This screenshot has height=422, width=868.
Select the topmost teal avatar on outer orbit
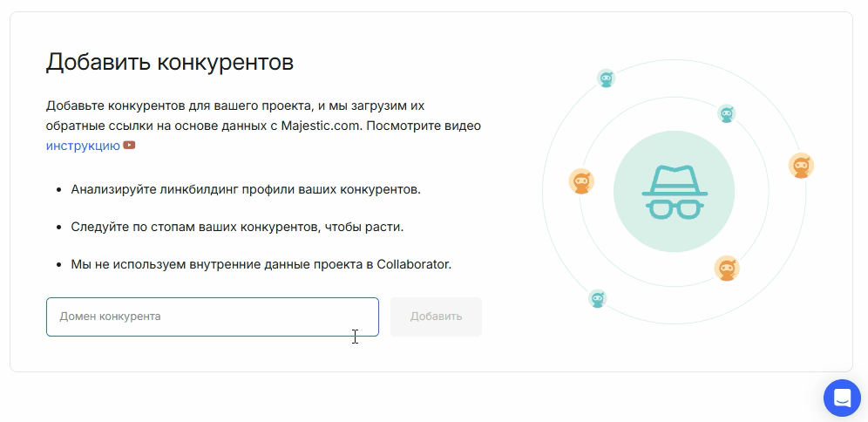coord(607,78)
